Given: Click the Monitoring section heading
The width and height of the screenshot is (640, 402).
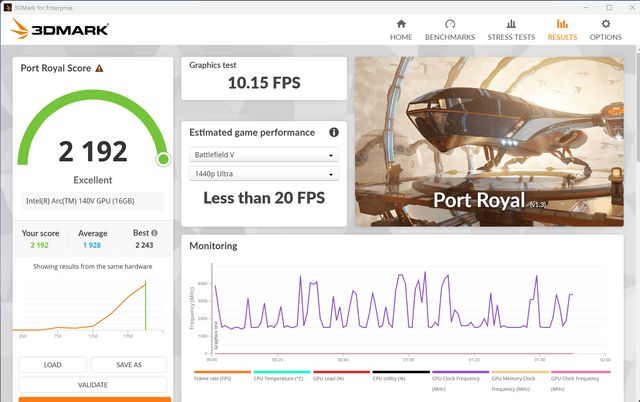Looking at the screenshot, I should point(213,246).
